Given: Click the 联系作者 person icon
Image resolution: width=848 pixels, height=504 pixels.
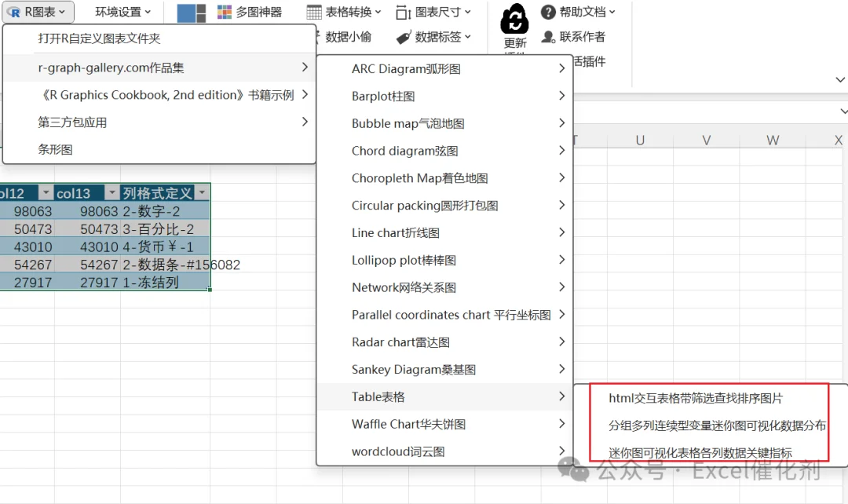Looking at the screenshot, I should pos(548,37).
